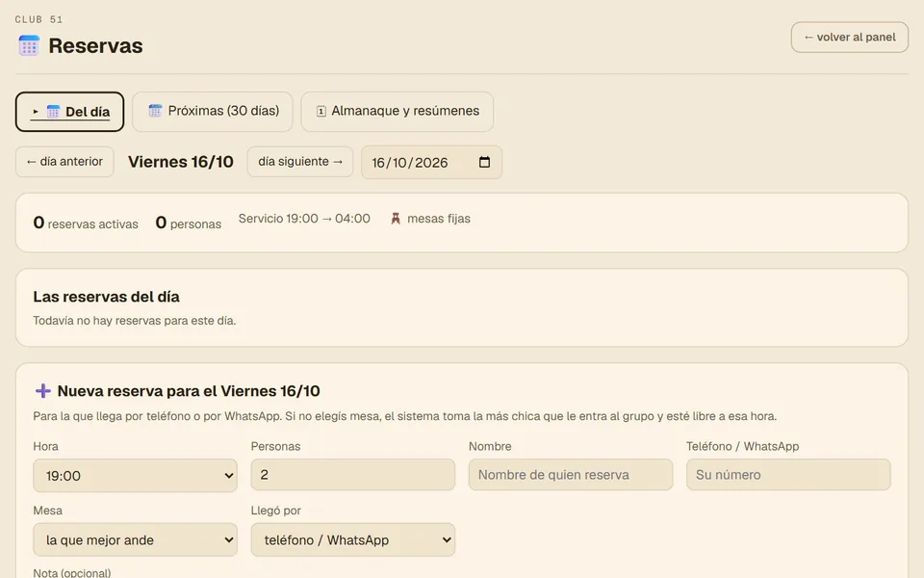The width and height of the screenshot is (924, 578).
Task: Go to día anterior
Action: pos(64,162)
